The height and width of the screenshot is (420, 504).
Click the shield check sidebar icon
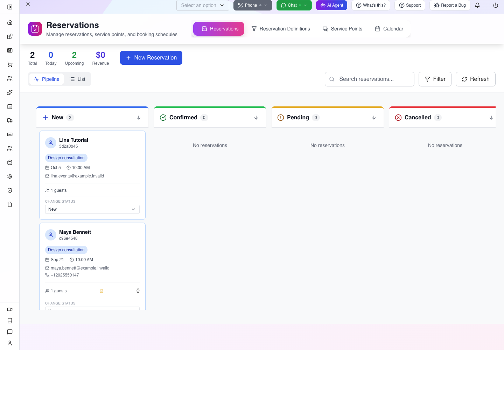tap(10, 190)
